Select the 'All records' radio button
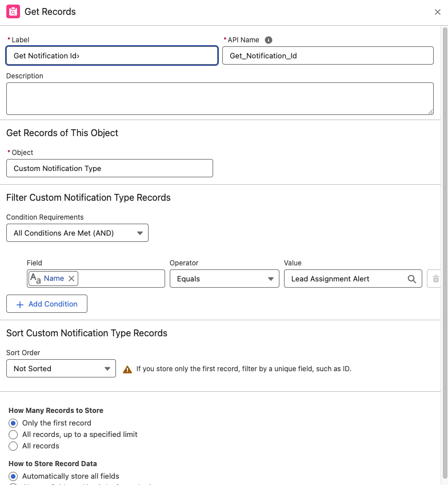 coord(13,446)
